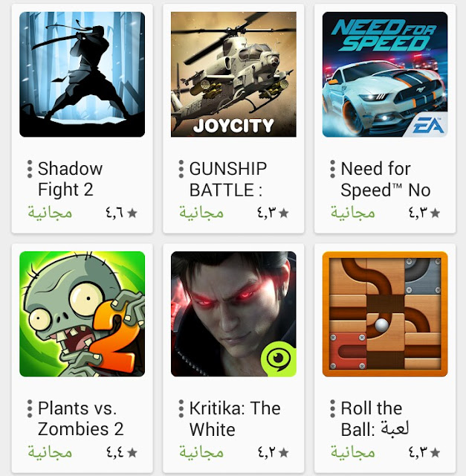The width and height of the screenshot is (466, 476).
Task: Click the star rating of Plants vs. Zombies 2
Action: [122, 452]
